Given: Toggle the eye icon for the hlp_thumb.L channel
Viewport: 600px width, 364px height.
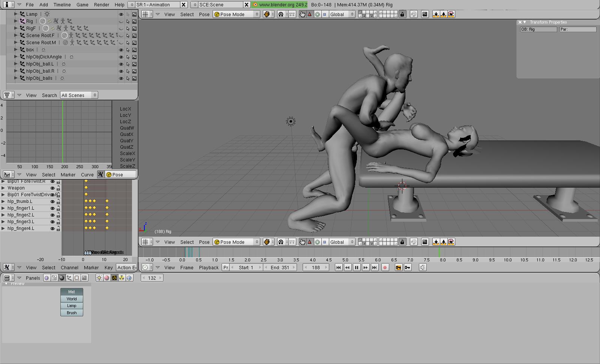Looking at the screenshot, I should point(52,201).
